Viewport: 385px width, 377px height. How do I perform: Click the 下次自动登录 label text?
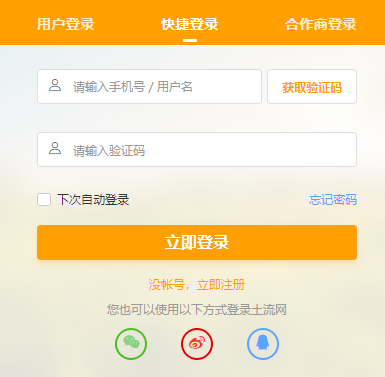93,200
